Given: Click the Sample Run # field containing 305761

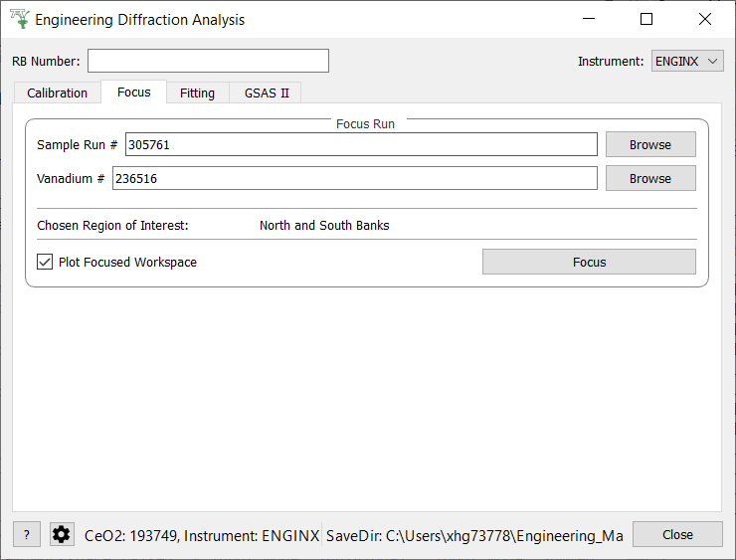Looking at the screenshot, I should 361,145.
